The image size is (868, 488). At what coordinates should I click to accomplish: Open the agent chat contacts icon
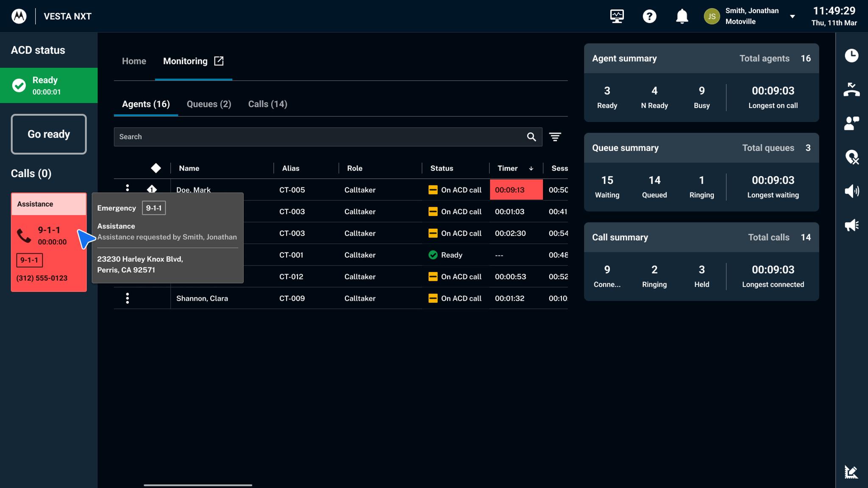[852, 123]
